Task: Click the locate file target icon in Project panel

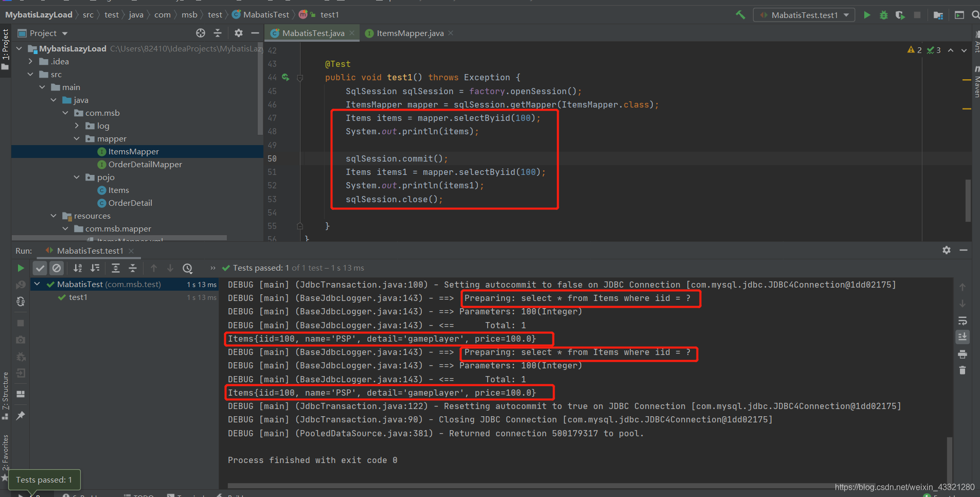Action: coord(201,33)
